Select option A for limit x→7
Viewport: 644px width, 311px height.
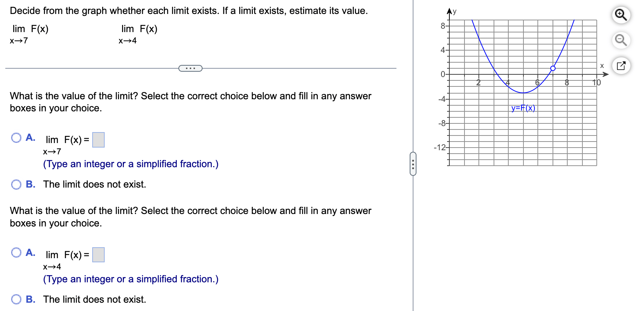16,138
